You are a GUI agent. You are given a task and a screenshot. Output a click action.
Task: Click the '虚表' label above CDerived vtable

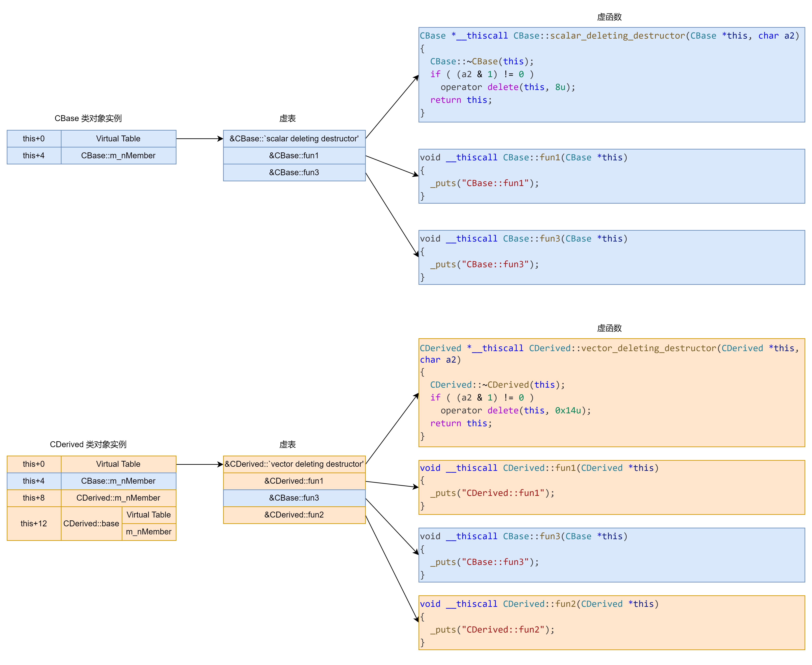pos(288,444)
